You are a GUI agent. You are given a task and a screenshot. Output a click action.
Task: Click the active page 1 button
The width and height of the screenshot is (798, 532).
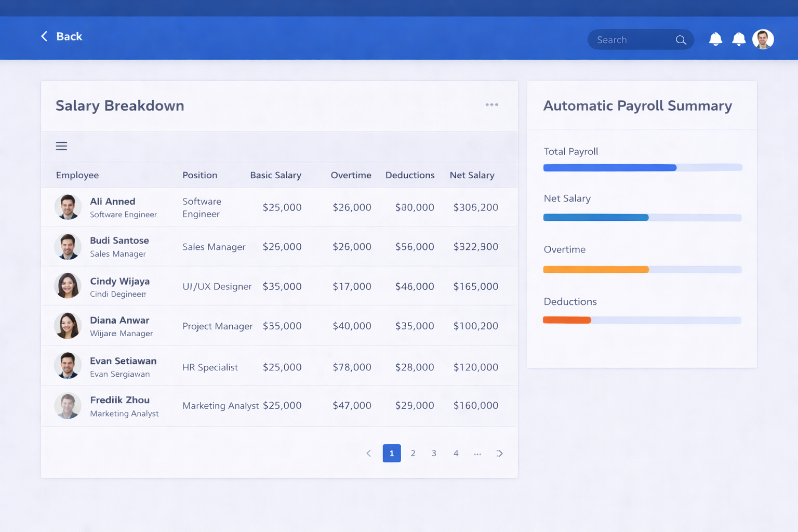[392, 454]
